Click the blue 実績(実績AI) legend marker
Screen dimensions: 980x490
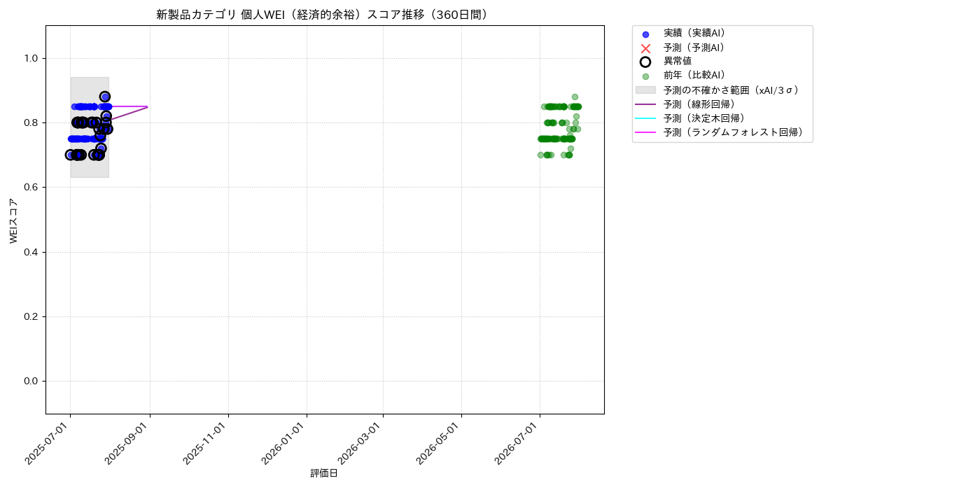(645, 34)
